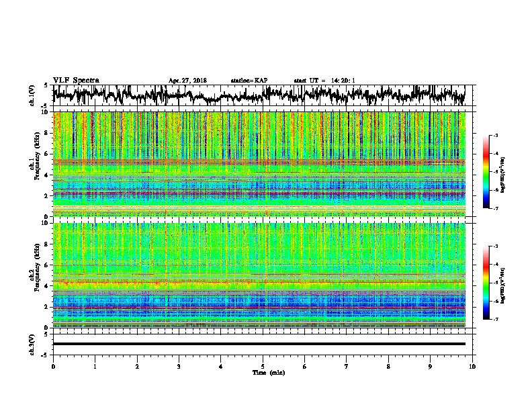Click the flat black ch.3 voltage trace
The height and width of the screenshot is (411, 532).
coord(259,344)
